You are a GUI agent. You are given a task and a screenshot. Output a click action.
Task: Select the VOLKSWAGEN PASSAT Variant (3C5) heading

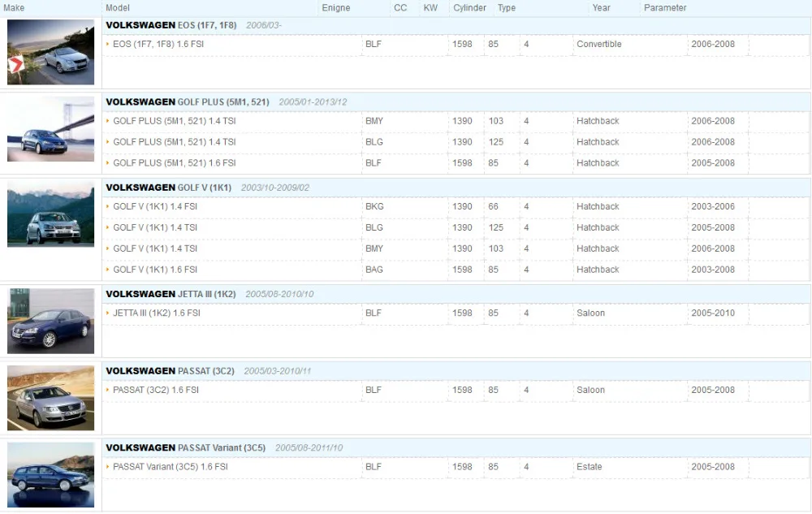pos(186,447)
